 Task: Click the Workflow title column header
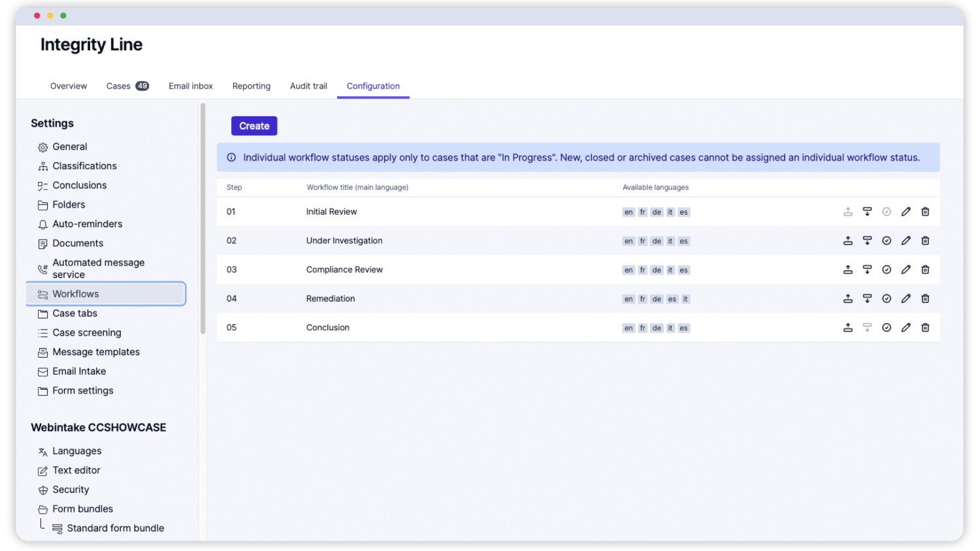click(357, 187)
